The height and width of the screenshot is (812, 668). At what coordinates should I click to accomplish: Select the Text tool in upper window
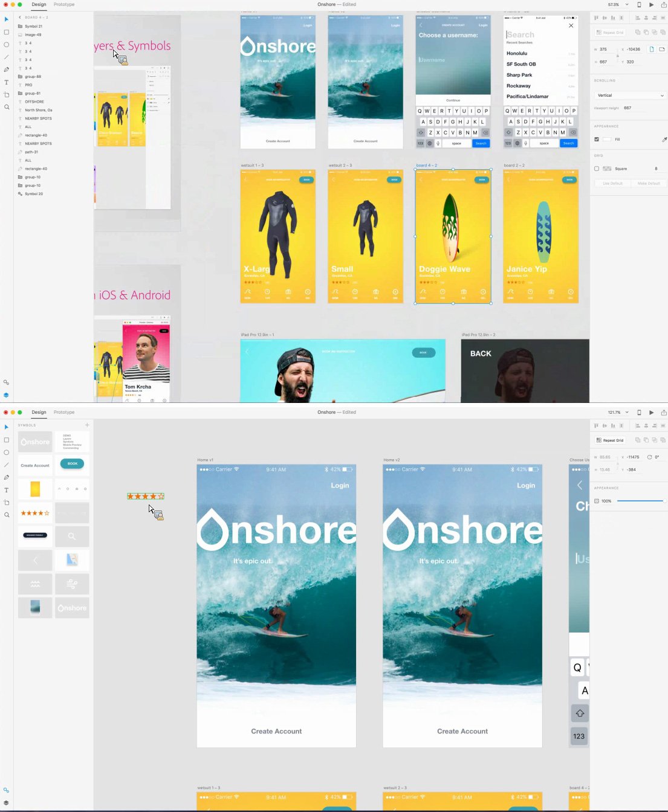click(7, 82)
